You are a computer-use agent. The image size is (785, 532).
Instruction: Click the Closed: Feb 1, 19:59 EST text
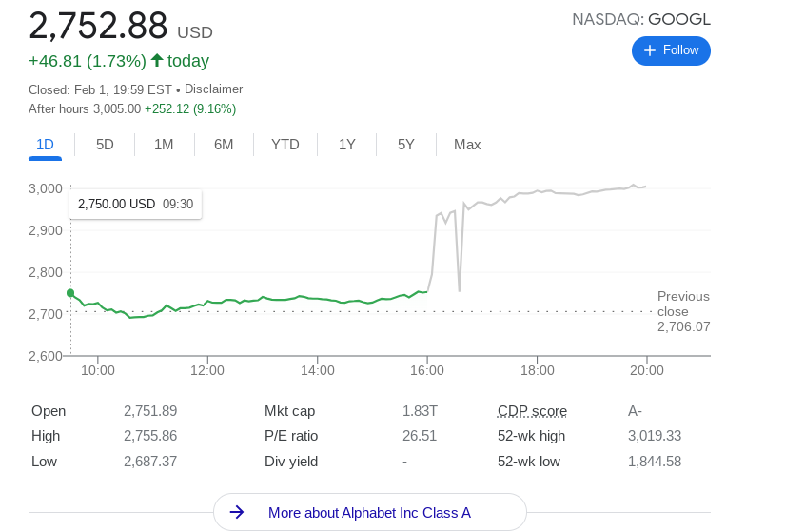click(100, 90)
